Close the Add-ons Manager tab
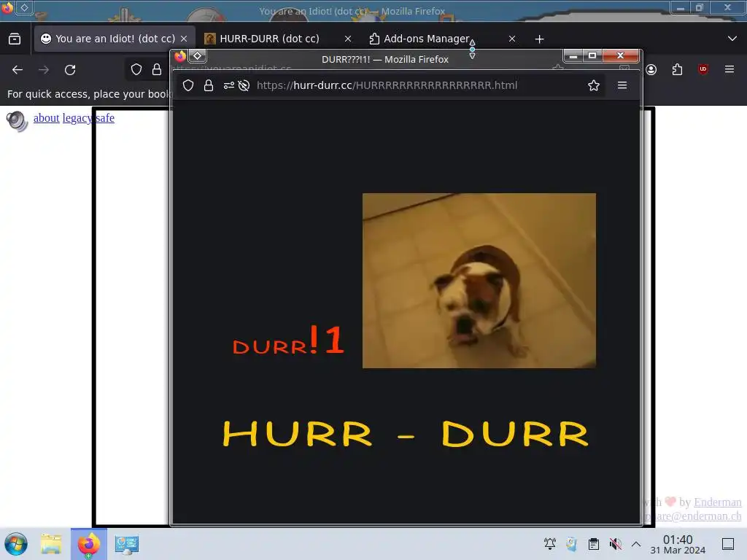 click(x=511, y=39)
